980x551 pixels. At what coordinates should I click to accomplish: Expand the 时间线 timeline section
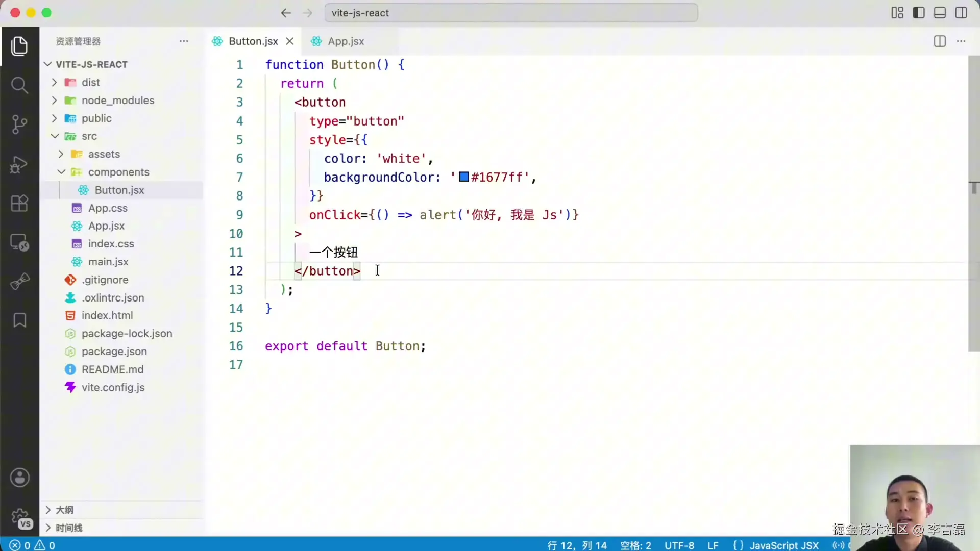[122, 528]
